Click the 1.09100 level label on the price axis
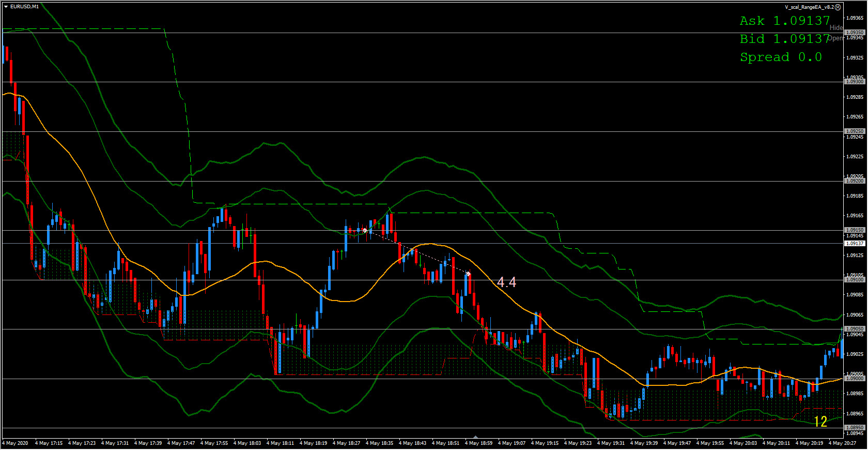Image resolution: width=868 pixels, height=450 pixels. coord(855,280)
